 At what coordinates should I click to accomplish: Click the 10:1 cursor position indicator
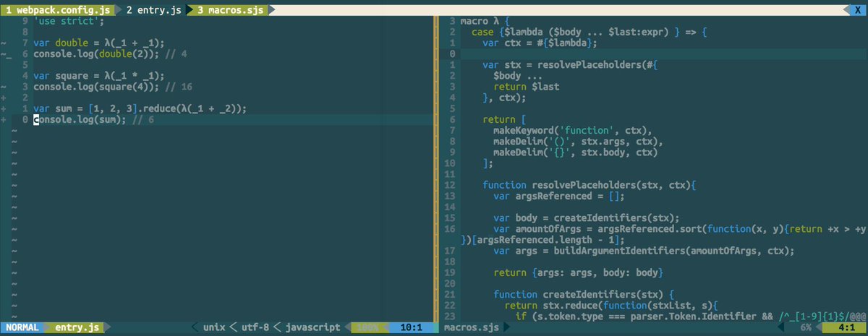pyautogui.click(x=411, y=328)
